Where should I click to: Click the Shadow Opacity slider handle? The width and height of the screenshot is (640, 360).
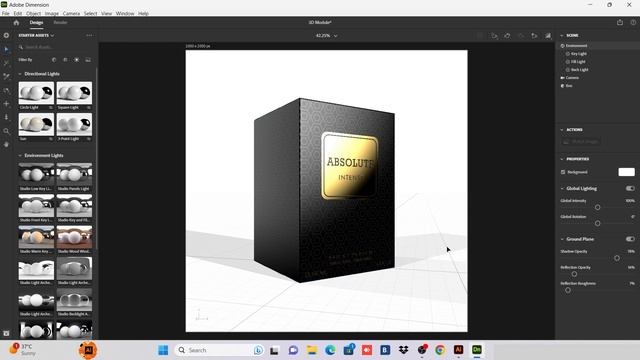click(x=617, y=258)
